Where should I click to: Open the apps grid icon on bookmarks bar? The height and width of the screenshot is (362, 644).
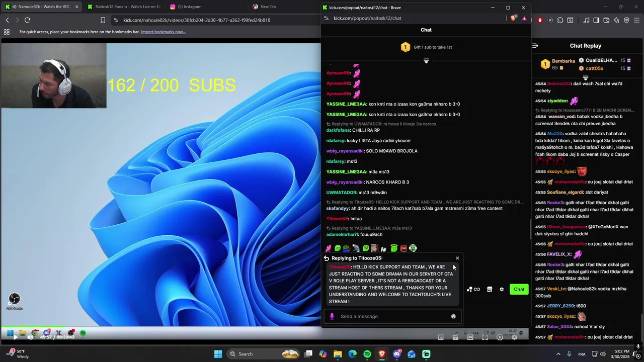[x=7, y=32]
